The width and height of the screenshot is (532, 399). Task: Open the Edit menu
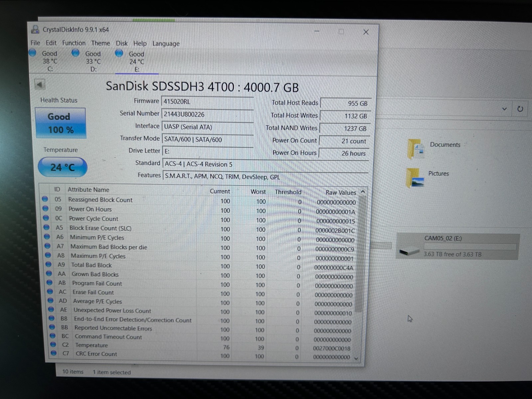[x=51, y=43]
